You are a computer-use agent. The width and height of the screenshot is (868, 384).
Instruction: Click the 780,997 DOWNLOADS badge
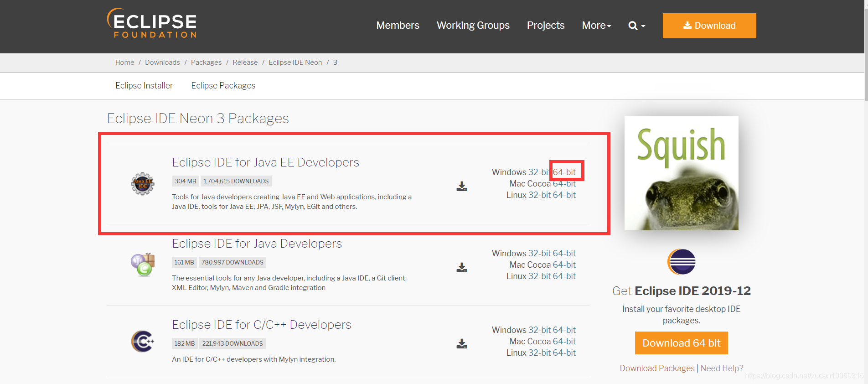[232, 262]
